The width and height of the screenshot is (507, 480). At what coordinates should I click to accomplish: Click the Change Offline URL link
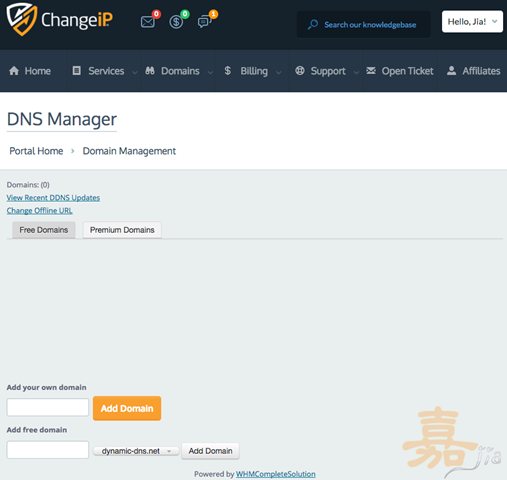[39, 211]
